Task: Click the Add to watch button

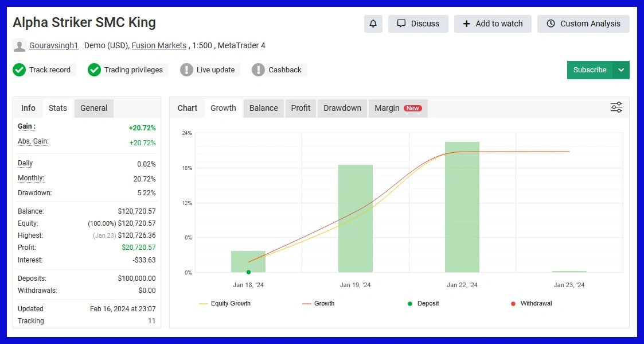Action: coord(493,24)
